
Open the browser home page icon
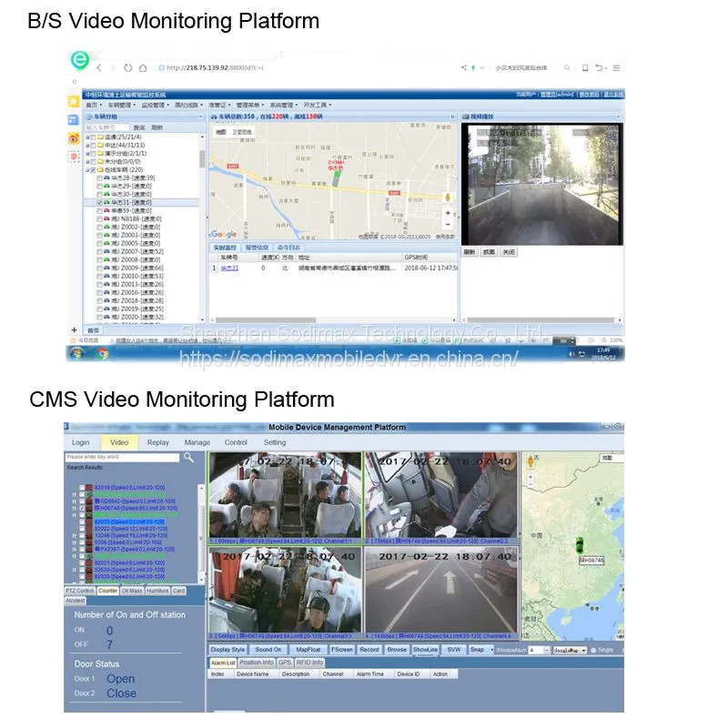(143, 67)
